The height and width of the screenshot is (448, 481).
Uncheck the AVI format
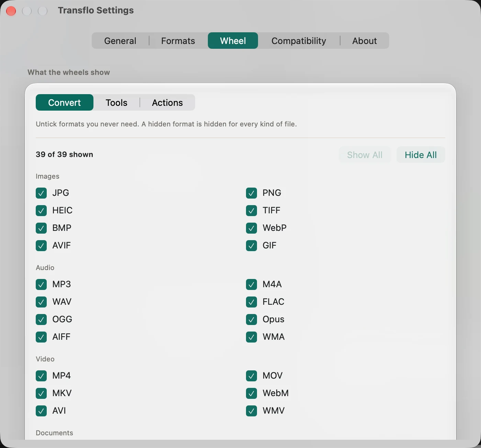pos(41,411)
